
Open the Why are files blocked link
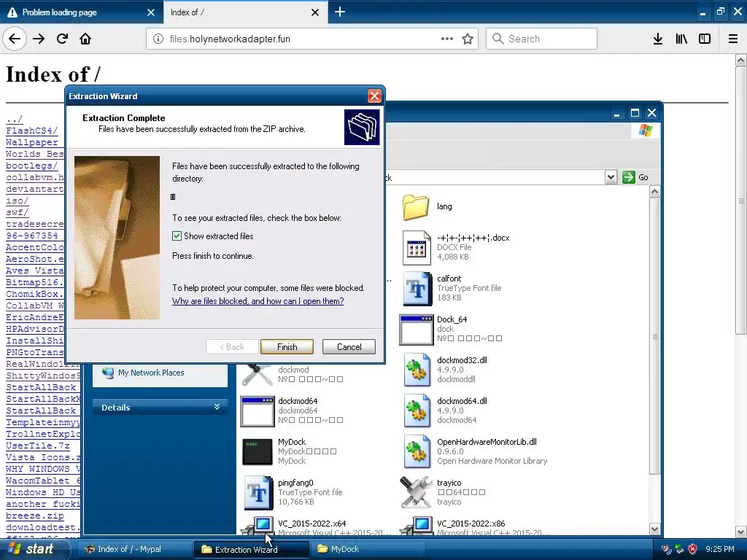(x=258, y=301)
